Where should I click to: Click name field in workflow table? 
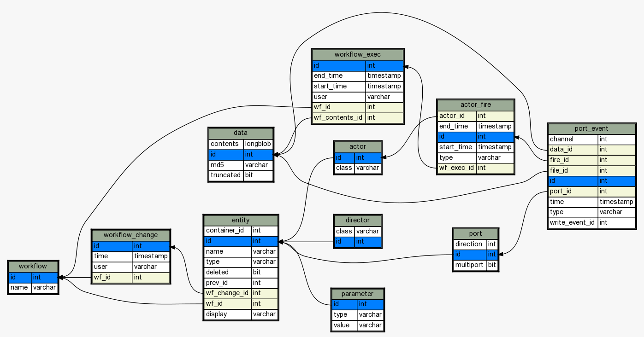pos(33,288)
